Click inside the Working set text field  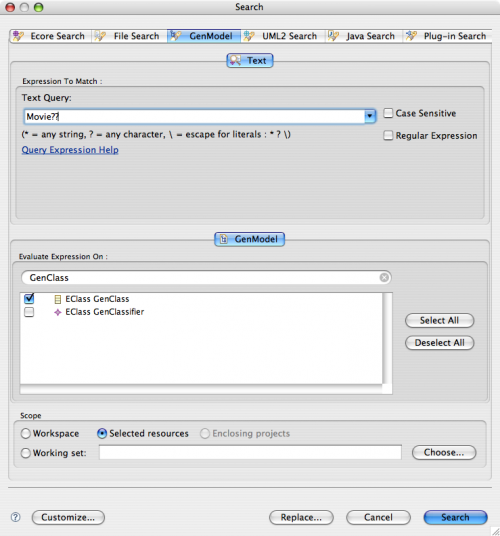(x=250, y=453)
